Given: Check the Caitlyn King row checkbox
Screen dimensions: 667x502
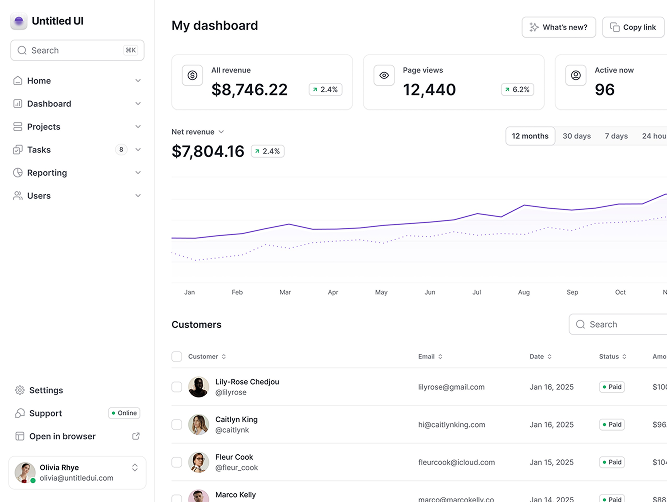Looking at the screenshot, I should click(x=177, y=424).
